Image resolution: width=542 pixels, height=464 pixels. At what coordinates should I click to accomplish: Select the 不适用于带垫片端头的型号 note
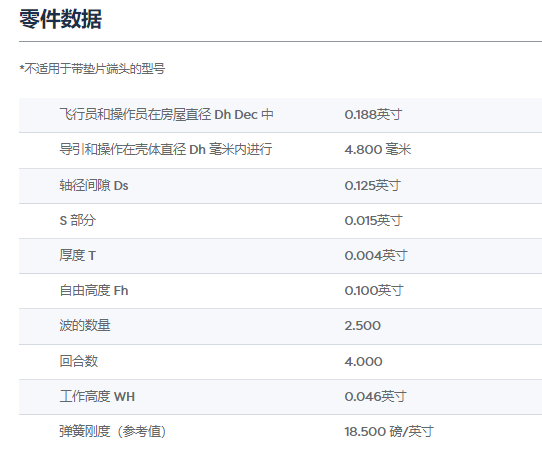point(92,69)
